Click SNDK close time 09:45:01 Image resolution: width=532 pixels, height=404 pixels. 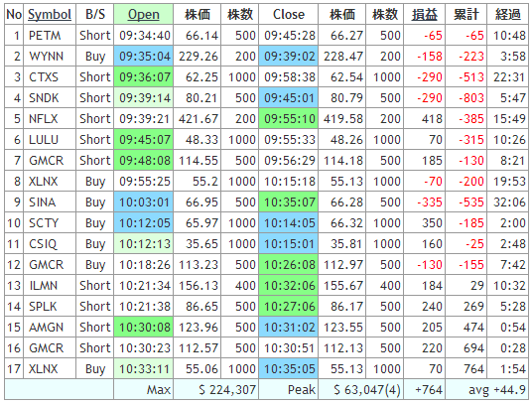[x=289, y=98]
